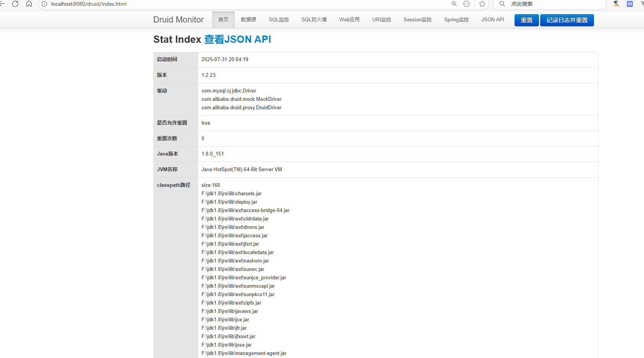Click the classpath路径 row label
This screenshot has width=644, height=358.
pyautogui.click(x=174, y=185)
